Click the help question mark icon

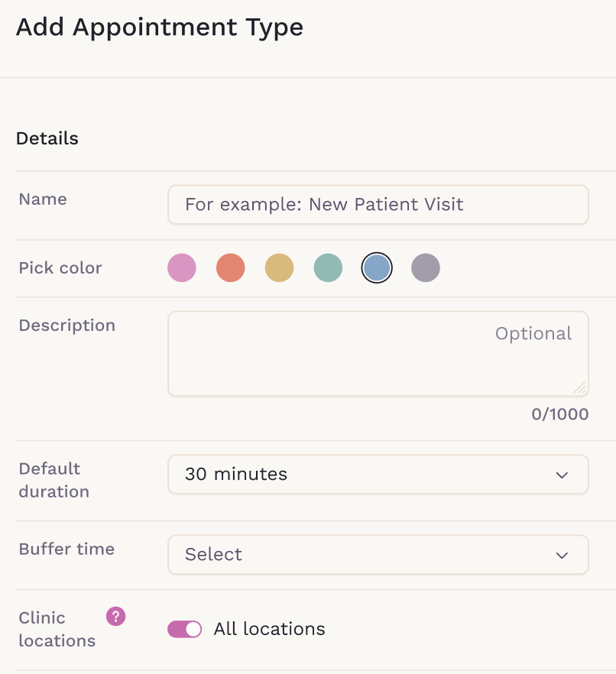click(115, 616)
